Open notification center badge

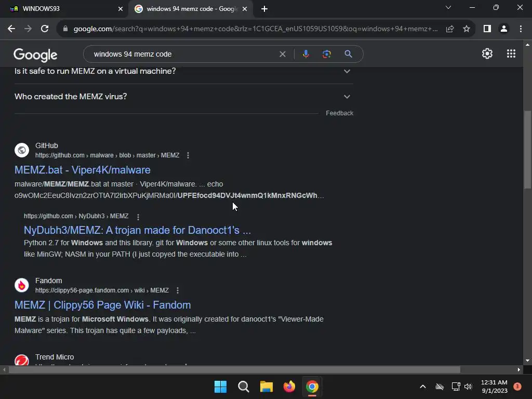click(517, 387)
